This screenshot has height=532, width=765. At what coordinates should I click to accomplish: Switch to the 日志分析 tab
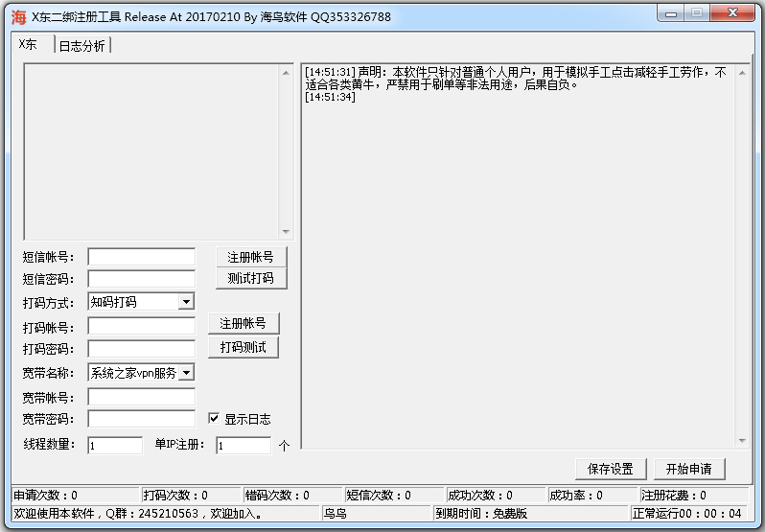click(81, 46)
